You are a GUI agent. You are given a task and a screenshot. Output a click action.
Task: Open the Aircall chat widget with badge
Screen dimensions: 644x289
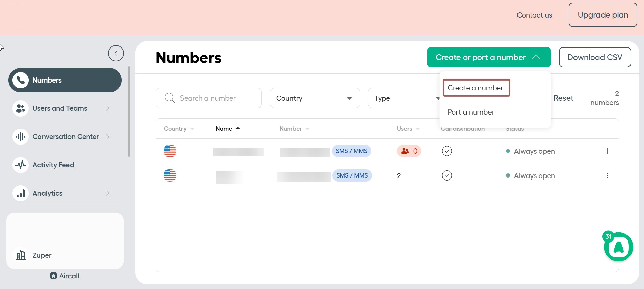pos(618,247)
